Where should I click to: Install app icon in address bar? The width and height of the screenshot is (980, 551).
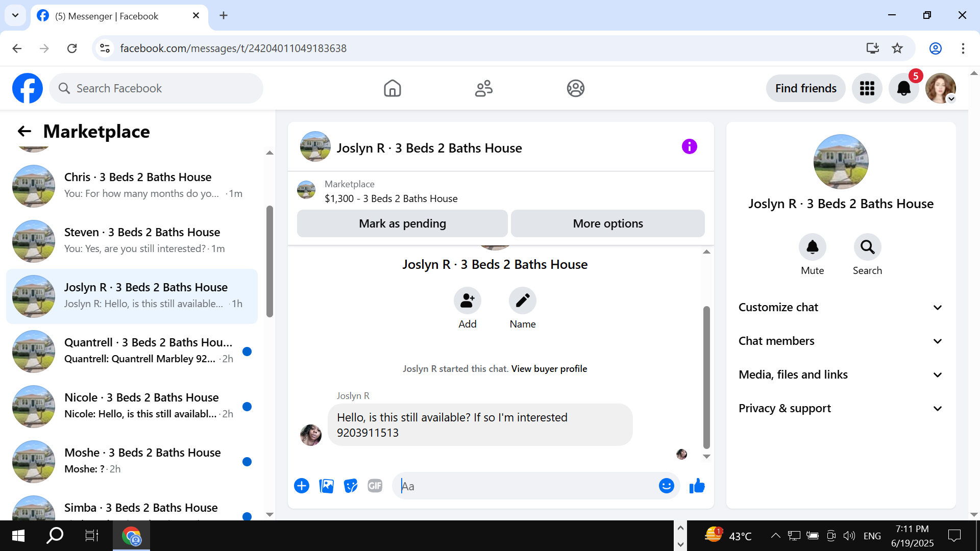872,48
